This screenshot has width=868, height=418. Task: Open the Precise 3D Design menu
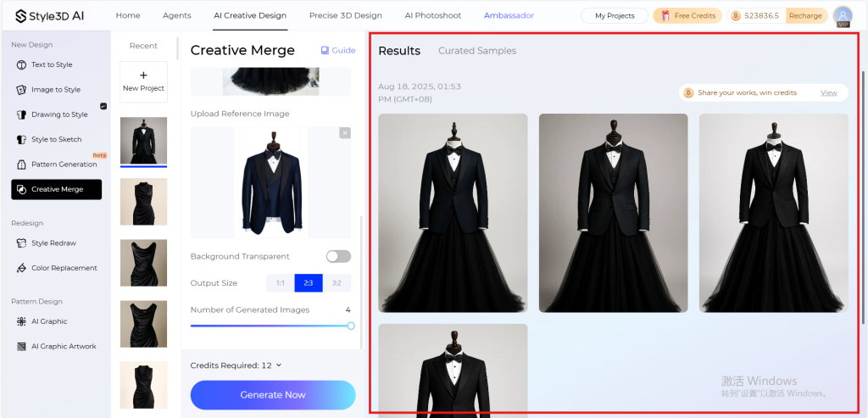pyautogui.click(x=346, y=15)
